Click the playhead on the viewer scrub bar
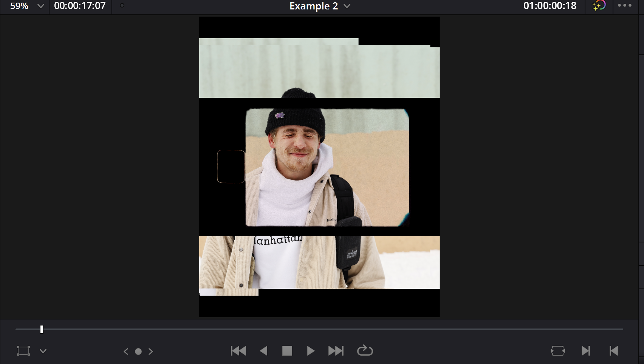Image resolution: width=644 pixels, height=364 pixels. coord(42,329)
